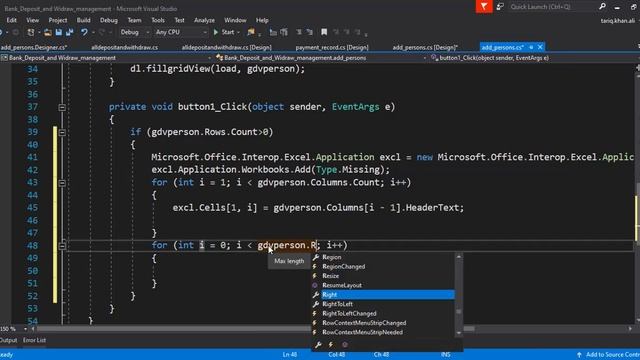
Task: Open the Analyze menu
Action: [204, 20]
